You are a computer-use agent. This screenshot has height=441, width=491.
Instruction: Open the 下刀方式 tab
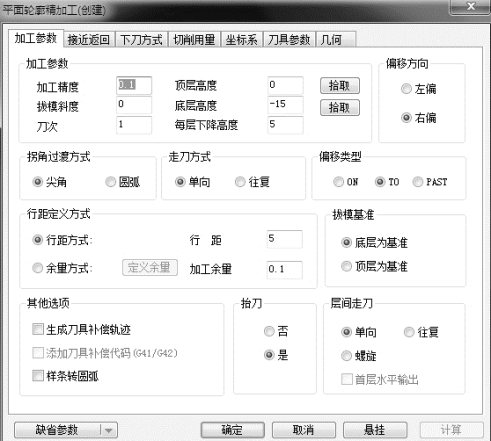coord(141,40)
